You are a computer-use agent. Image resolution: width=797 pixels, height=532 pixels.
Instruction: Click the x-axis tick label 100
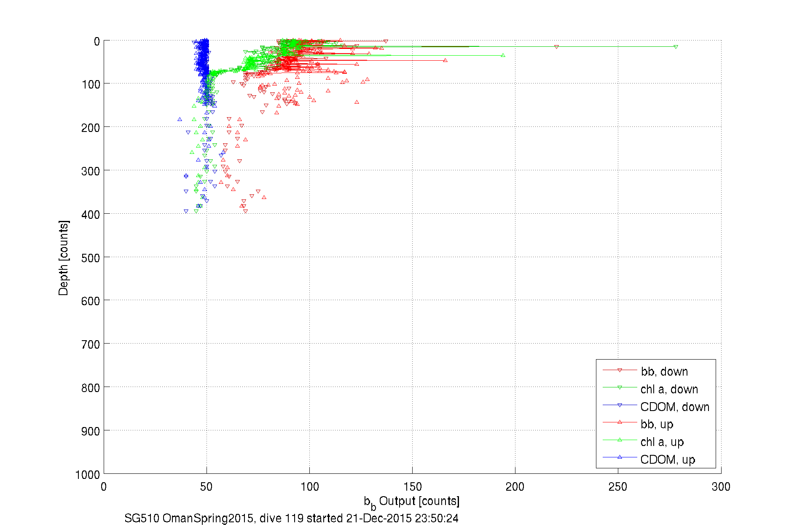[309, 487]
